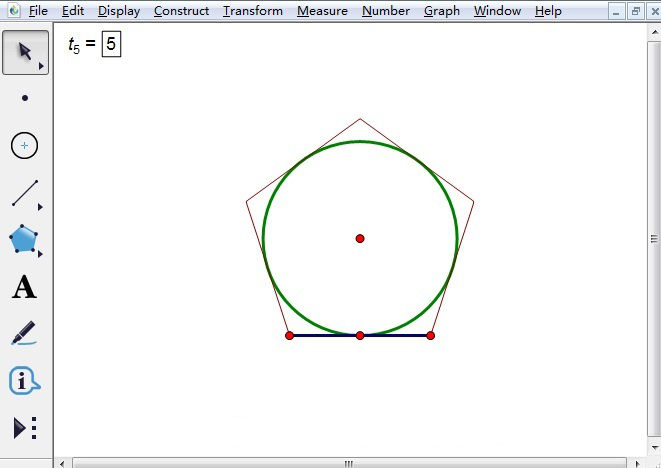661x468 pixels.
Task: Click the vertical scrollbar thumb
Action: 654,238
